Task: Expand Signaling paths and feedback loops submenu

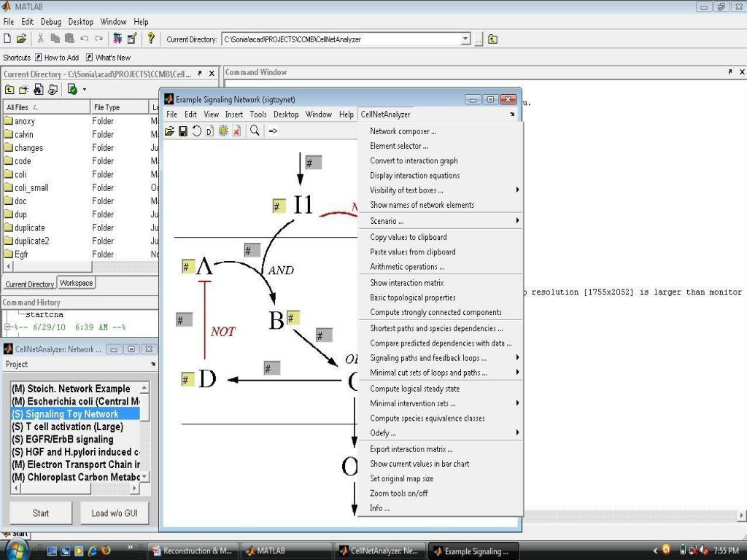Action: [x=517, y=357]
